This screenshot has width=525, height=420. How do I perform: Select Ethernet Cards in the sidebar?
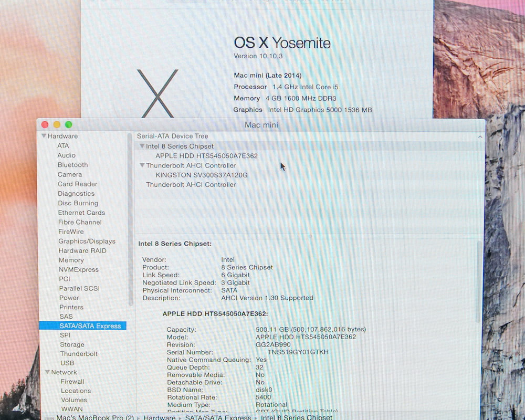pos(81,213)
